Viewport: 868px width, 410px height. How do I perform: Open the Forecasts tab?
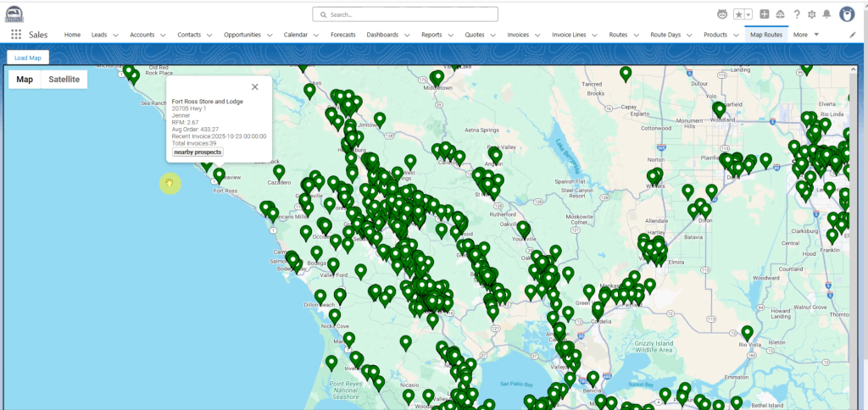343,34
